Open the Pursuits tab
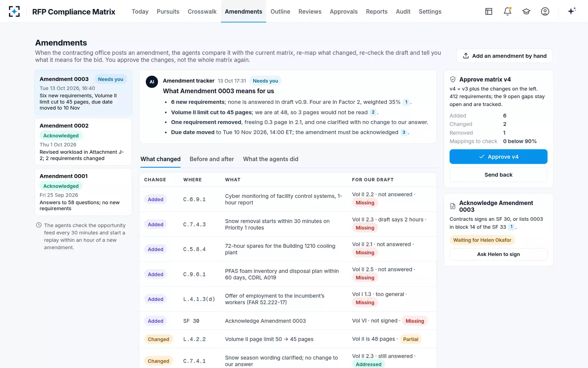 pos(168,11)
